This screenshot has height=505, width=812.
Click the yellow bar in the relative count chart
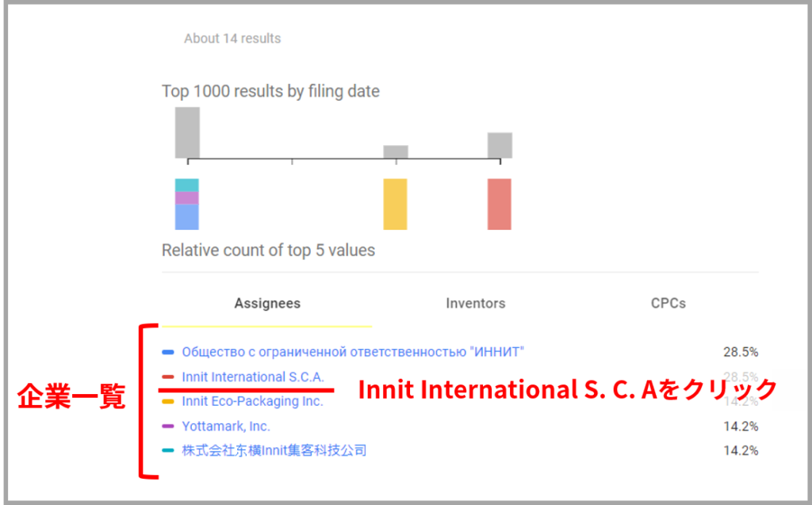pos(395,204)
